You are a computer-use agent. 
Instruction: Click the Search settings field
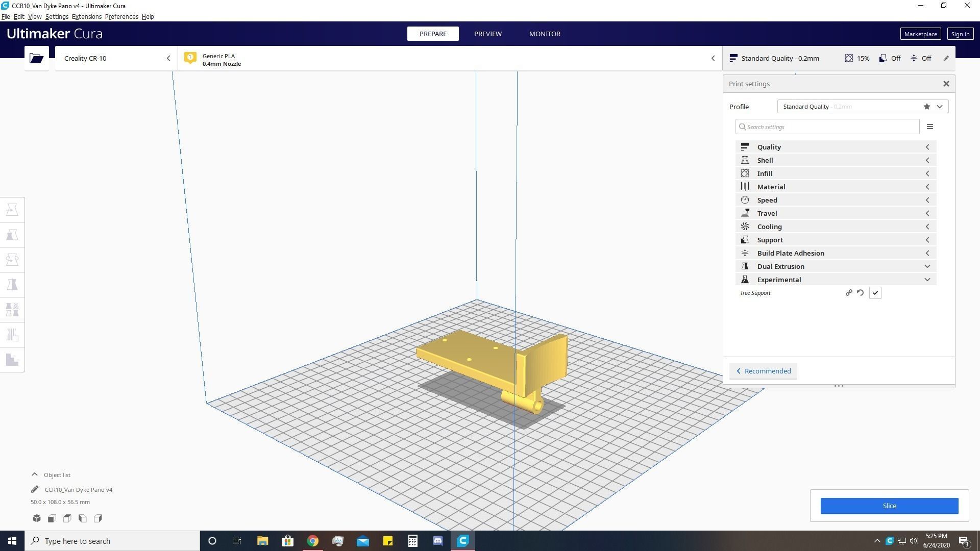click(827, 127)
